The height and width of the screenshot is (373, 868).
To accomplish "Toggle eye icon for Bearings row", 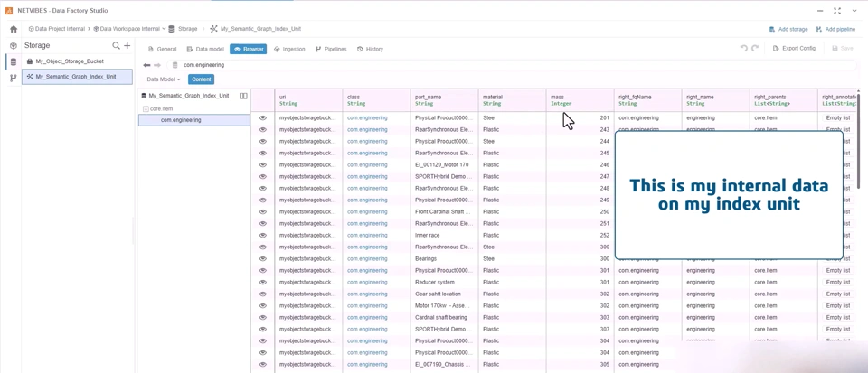I will click(263, 258).
